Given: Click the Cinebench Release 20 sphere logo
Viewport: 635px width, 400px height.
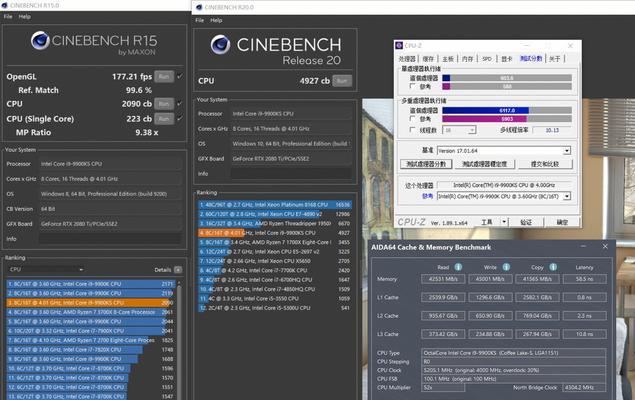Looking at the screenshot, I should pos(220,45).
